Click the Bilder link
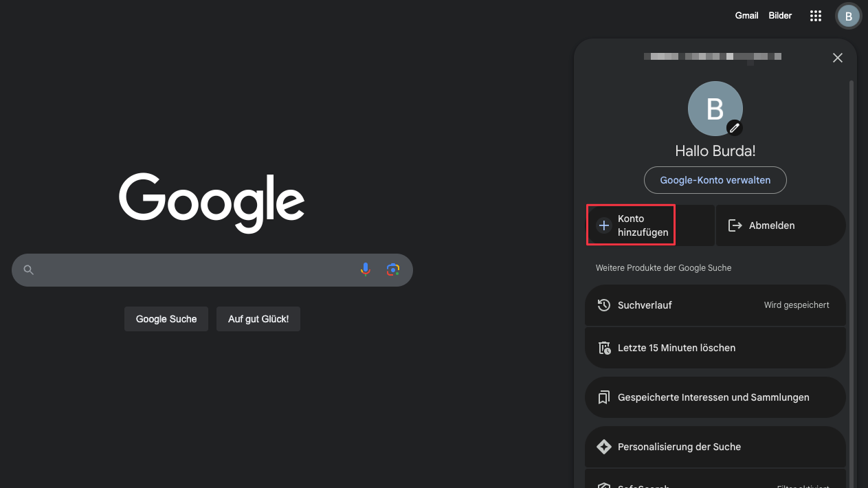The image size is (868, 488). (780, 16)
